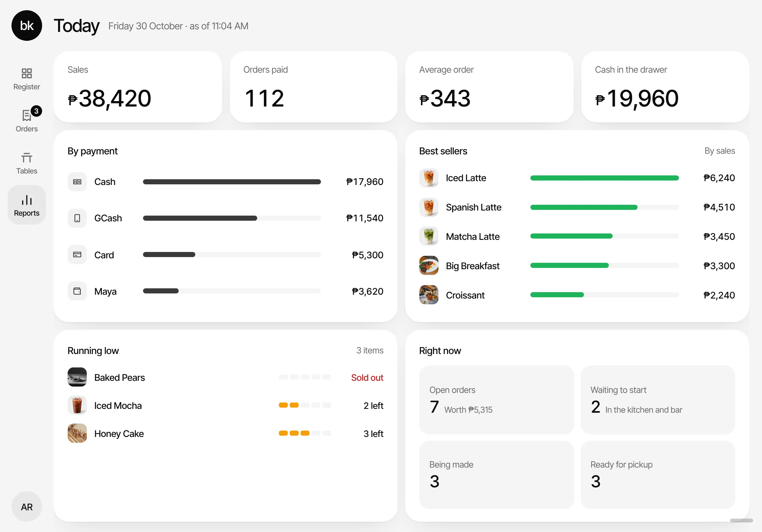762x532 pixels.
Task: Click the Friday 30 October date text
Action: 146,26
